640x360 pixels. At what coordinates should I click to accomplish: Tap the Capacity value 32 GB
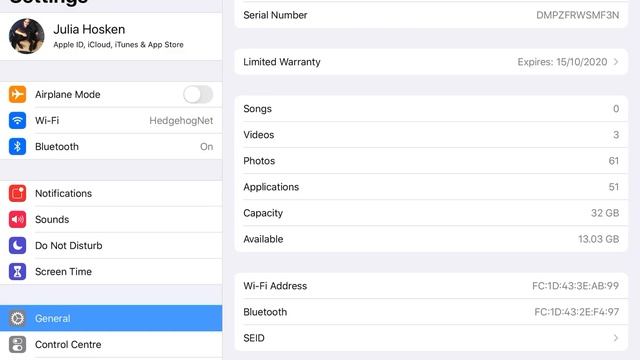coord(605,213)
